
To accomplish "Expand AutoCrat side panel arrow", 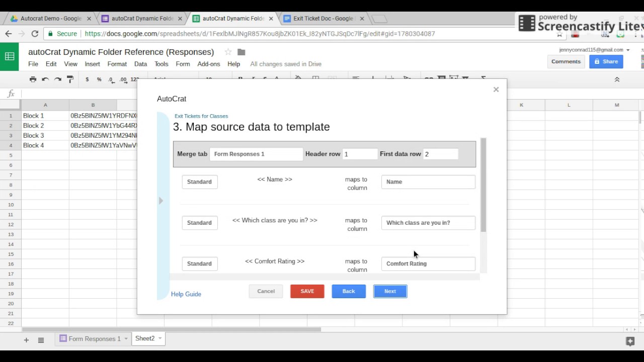I will point(161,201).
